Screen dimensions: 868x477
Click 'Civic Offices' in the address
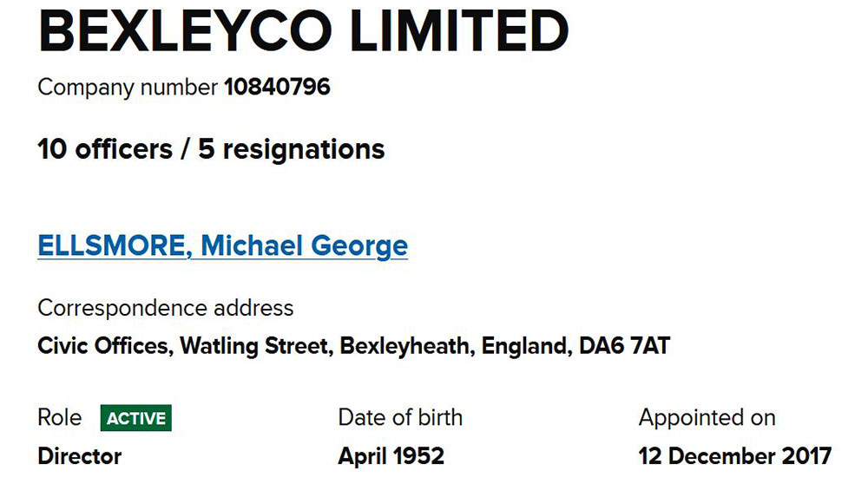[105, 346]
